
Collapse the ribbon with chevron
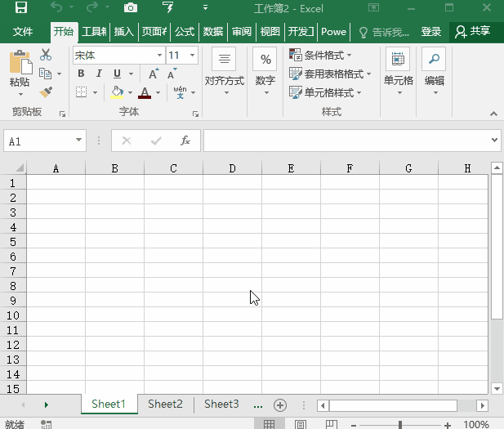pos(493,114)
